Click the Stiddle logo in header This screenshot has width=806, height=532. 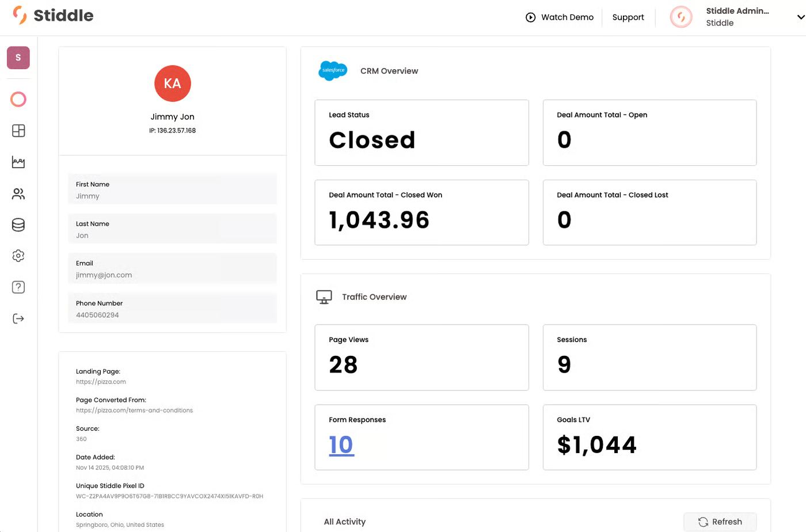53,16
